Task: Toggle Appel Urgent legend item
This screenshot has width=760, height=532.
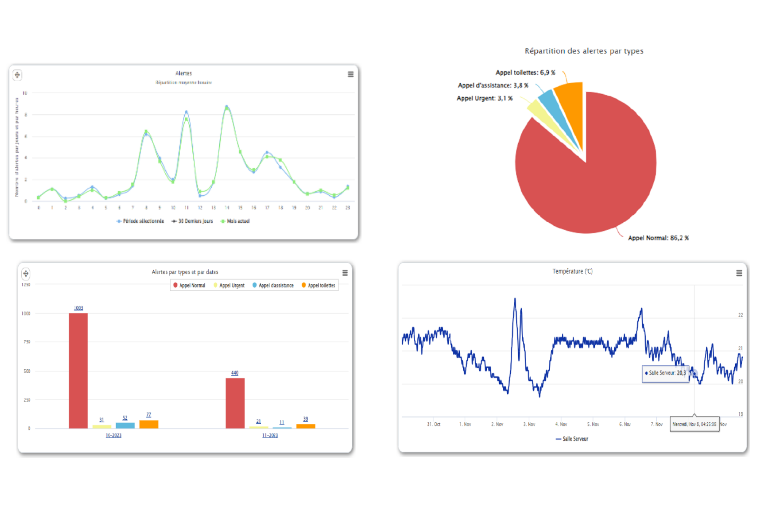Action: (231, 285)
